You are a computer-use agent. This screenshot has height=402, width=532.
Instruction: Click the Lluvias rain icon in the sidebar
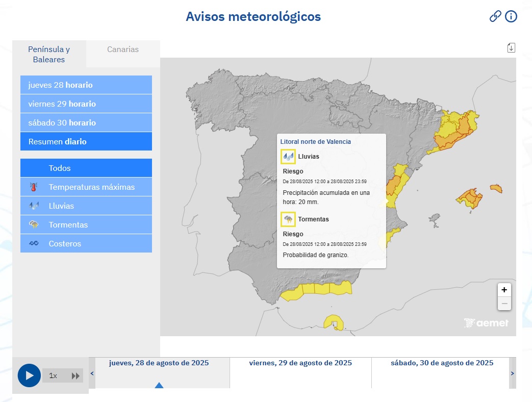tap(34, 206)
